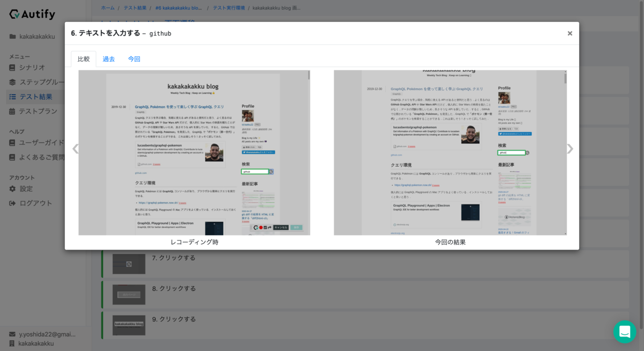Click kakakakakku organization name at sidebar bottom
Image resolution: width=644 pixels, height=351 pixels.
tap(36, 343)
